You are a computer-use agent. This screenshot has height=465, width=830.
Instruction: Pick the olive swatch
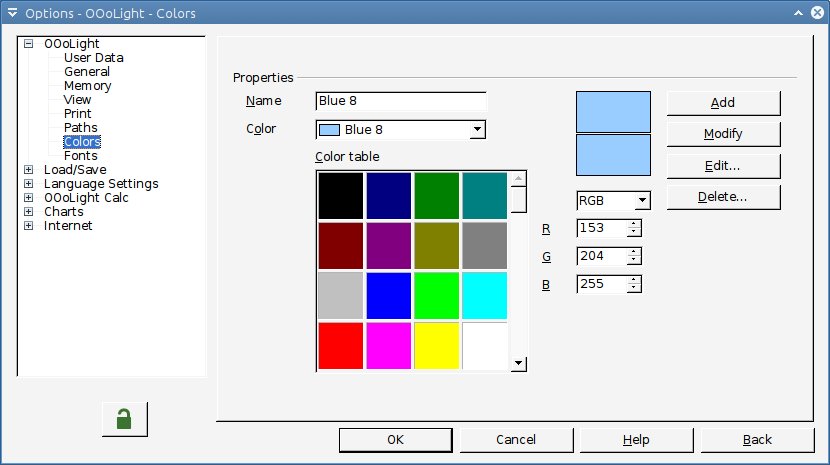437,246
